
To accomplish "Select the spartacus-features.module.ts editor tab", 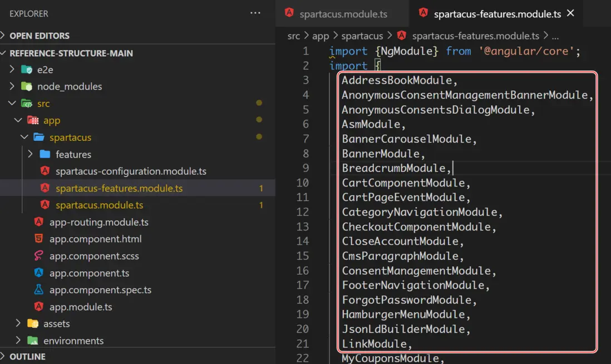I will 497,14.
